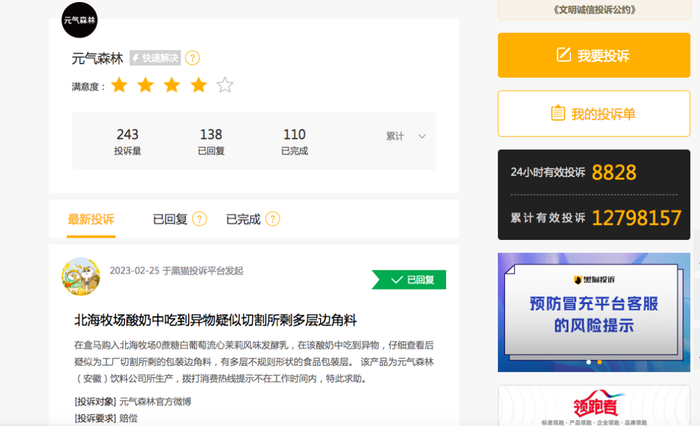Viewport: 700px width, 426px height.
Task: Switch to the 已完成 tab
Action: pos(243,219)
